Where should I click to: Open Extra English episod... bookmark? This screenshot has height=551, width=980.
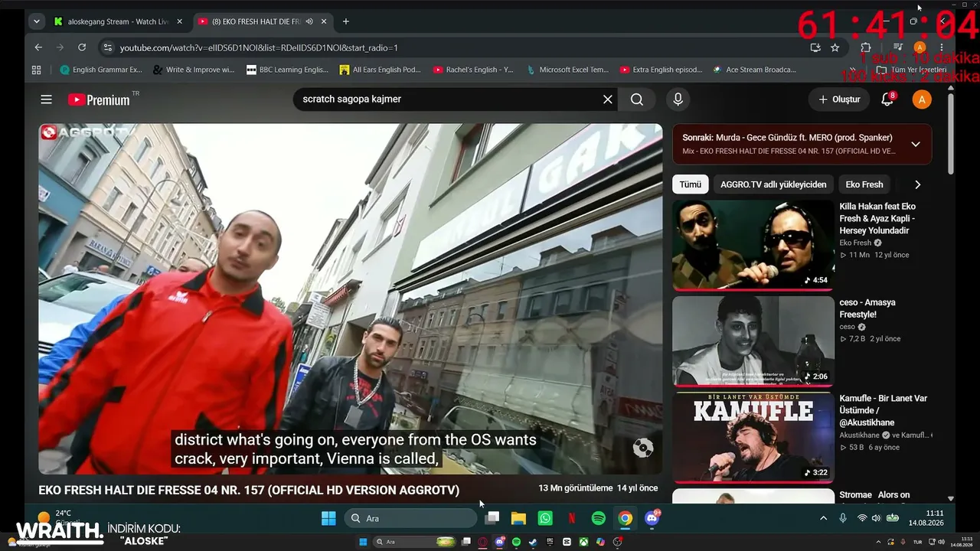661,70
